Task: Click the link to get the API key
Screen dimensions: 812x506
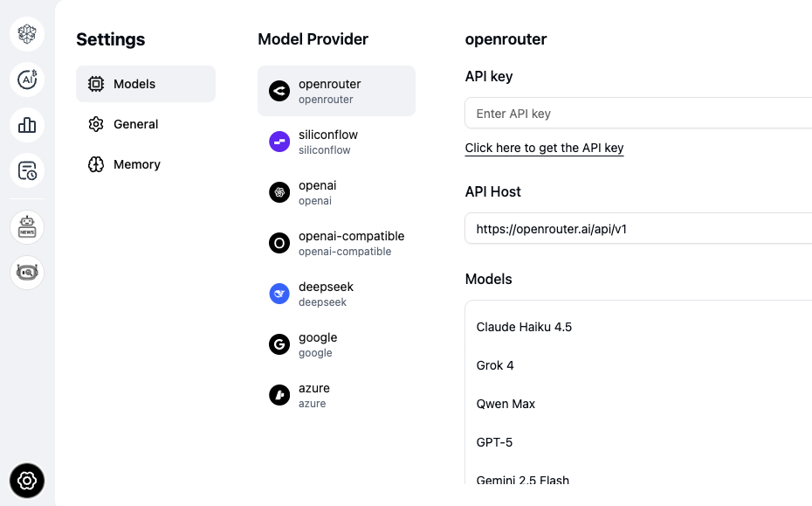Action: [x=544, y=148]
